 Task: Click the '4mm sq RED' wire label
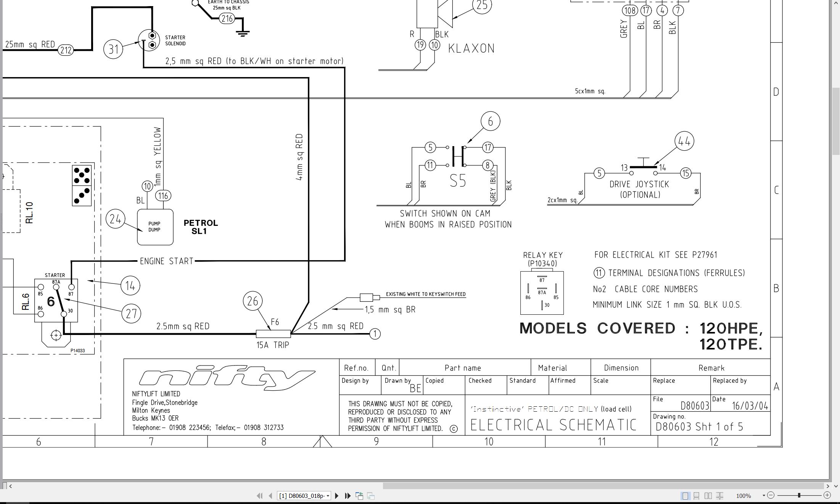click(x=299, y=157)
